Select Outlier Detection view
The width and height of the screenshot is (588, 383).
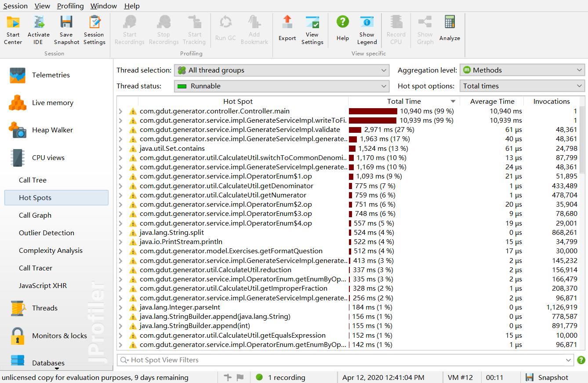(x=47, y=233)
